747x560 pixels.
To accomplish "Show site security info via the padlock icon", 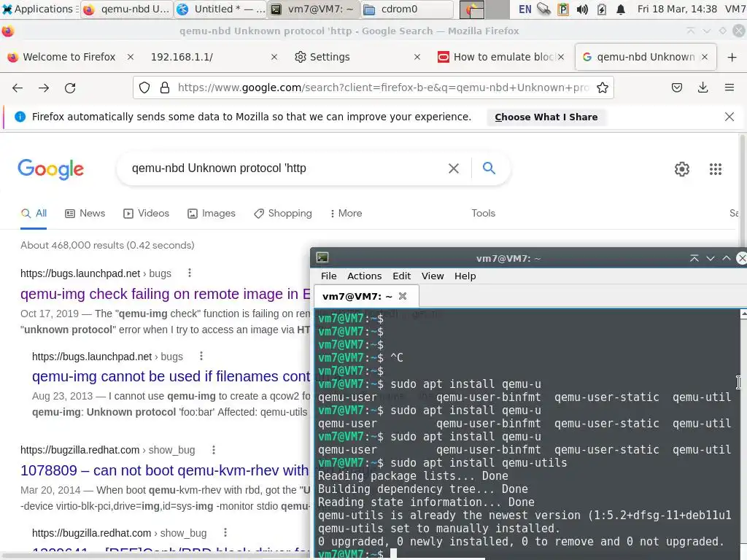I will 165,87.
